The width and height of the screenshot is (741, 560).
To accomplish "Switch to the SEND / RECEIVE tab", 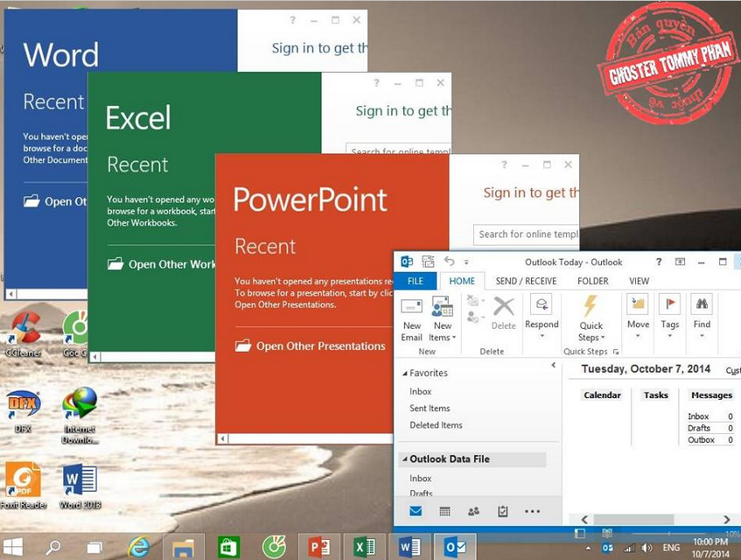I will [x=526, y=281].
